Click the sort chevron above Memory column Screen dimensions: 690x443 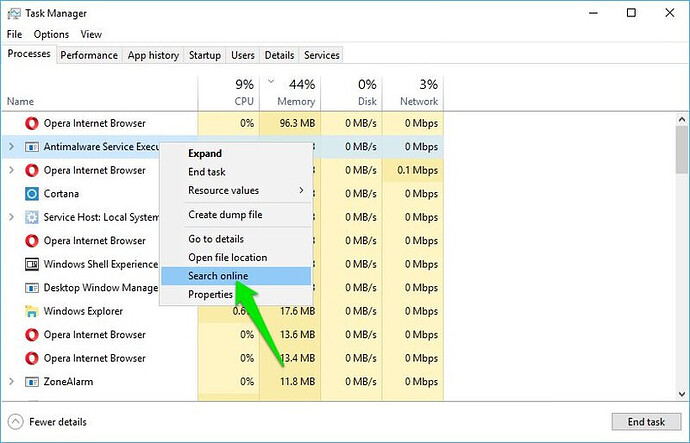pyautogui.click(x=271, y=81)
